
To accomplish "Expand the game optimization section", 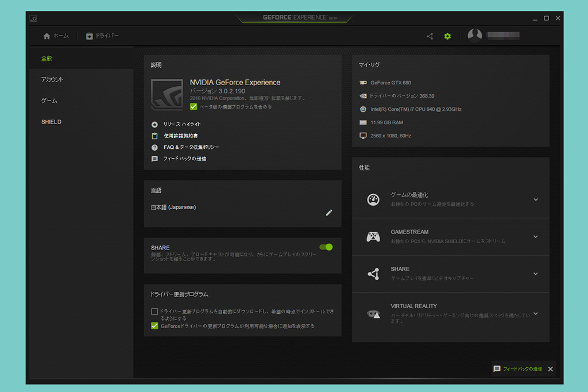I will tap(535, 199).
